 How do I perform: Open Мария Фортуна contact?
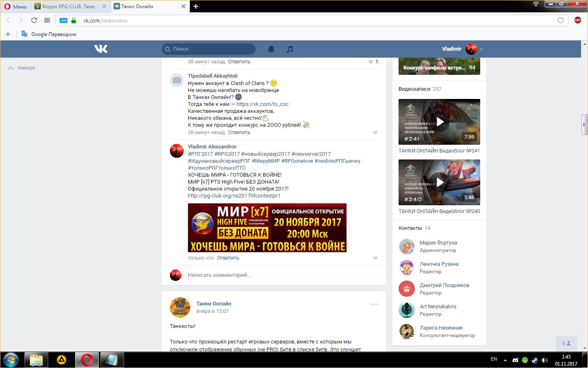438,243
